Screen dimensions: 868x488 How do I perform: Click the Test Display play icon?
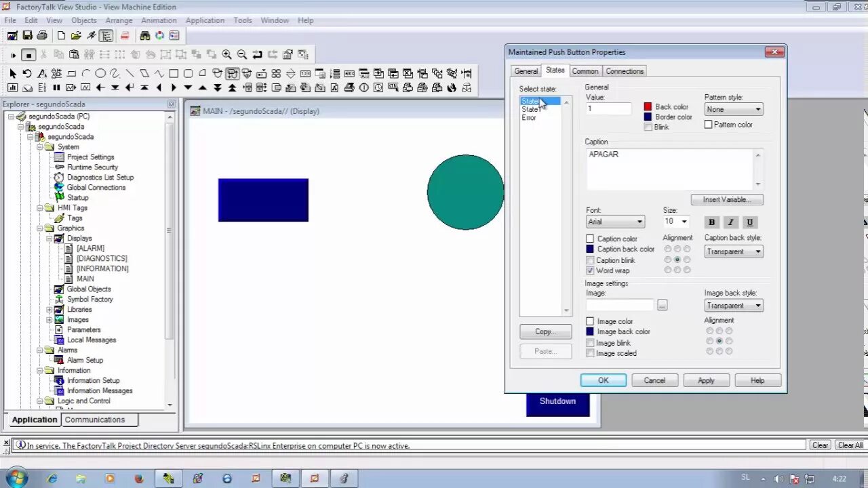coord(13,55)
